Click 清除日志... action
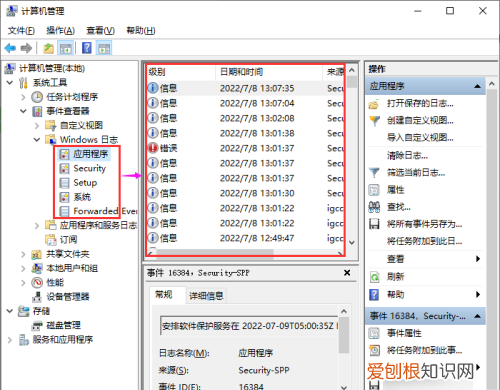Viewport: 500px width, 390px height. [x=407, y=155]
